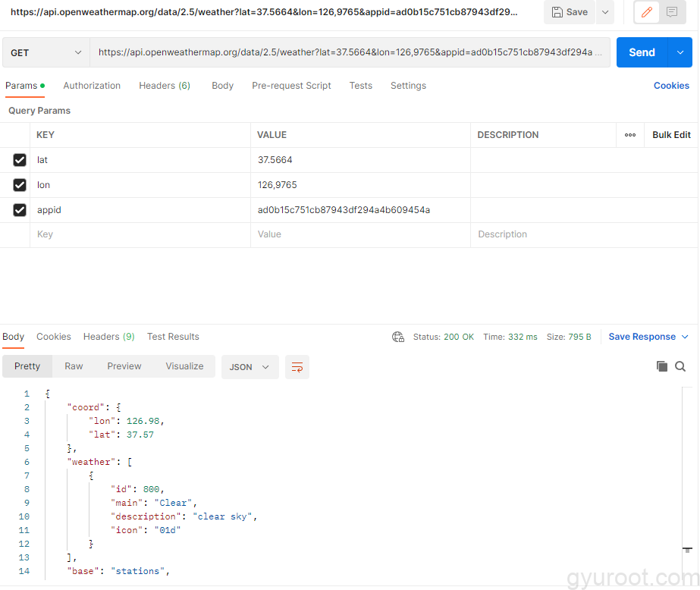Screen dimensions: 700x590
Task: Expand the JSON format dropdown
Action: (x=250, y=367)
